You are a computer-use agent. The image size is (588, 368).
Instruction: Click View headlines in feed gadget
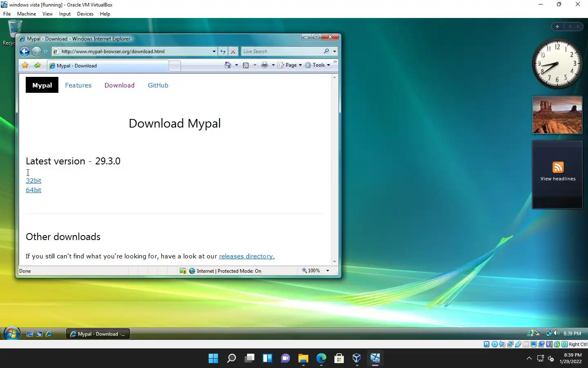(x=558, y=179)
